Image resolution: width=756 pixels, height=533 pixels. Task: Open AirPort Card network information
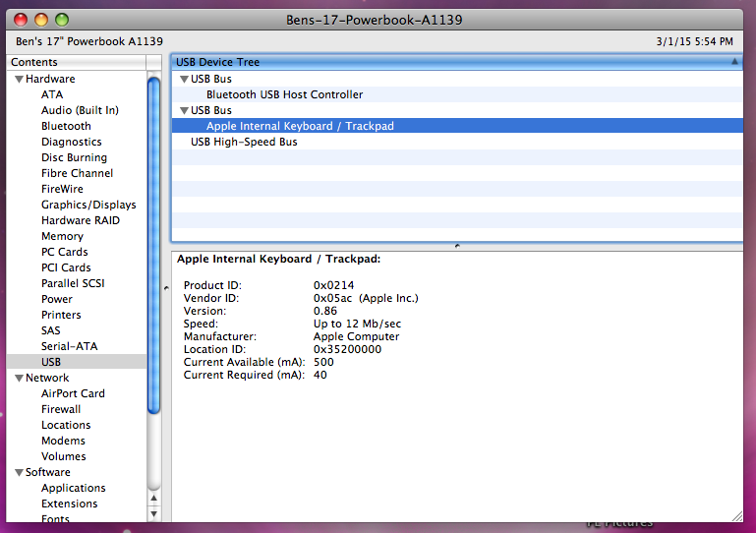click(73, 393)
